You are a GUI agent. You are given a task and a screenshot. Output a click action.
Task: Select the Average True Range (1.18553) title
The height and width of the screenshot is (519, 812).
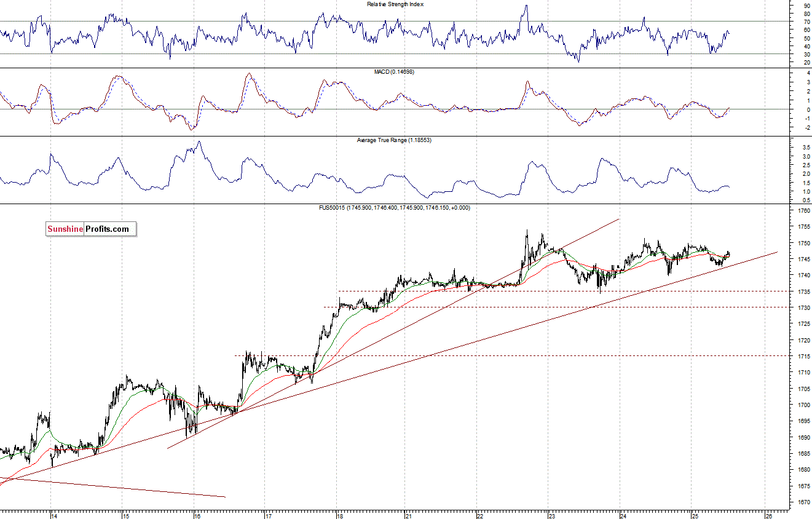pos(394,140)
